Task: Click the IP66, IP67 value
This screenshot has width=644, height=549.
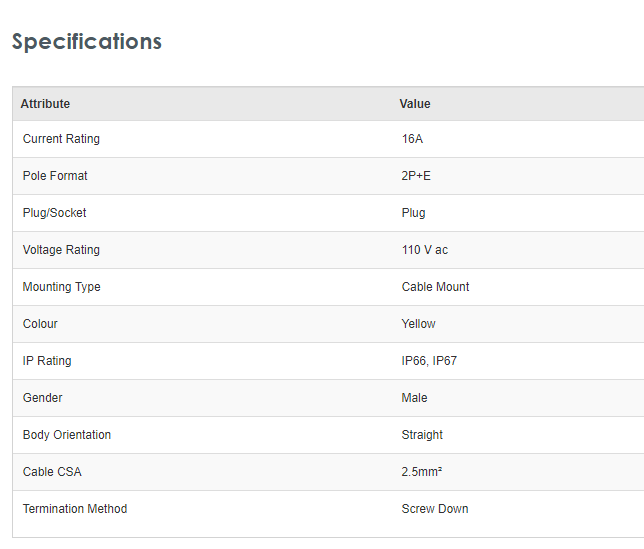Action: 429,361
